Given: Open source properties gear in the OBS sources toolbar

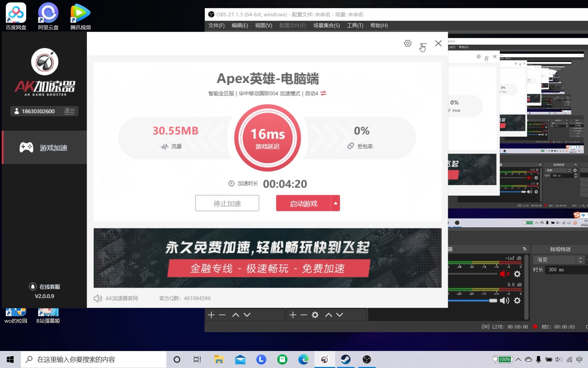Looking at the screenshot, I should click(315, 315).
